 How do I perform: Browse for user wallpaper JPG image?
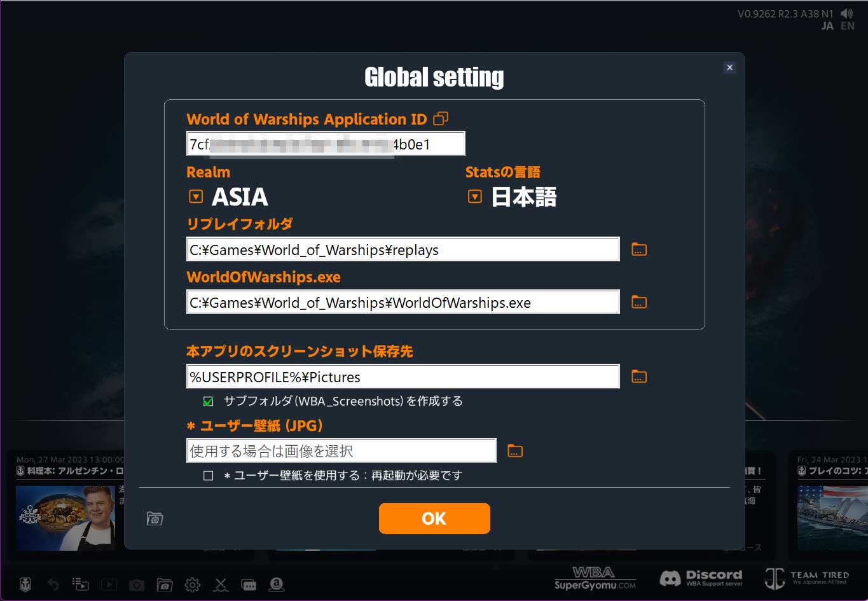(x=515, y=451)
